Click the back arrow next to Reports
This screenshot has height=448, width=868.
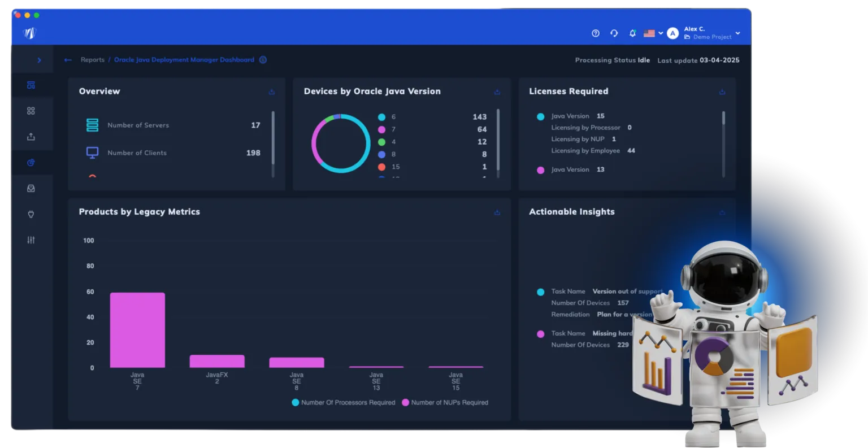[x=68, y=60]
